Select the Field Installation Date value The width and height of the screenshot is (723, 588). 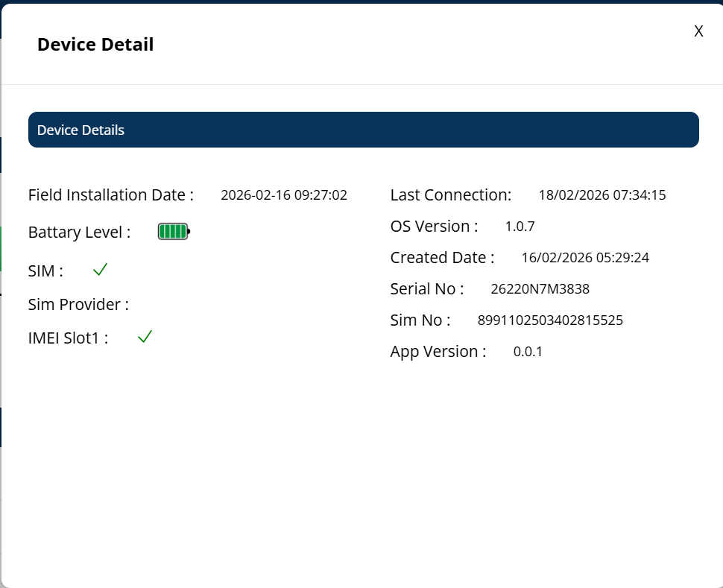[284, 195]
